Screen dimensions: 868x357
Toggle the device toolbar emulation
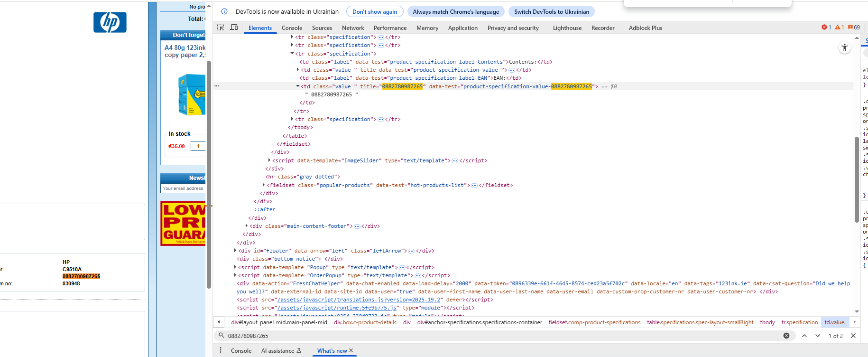click(234, 28)
